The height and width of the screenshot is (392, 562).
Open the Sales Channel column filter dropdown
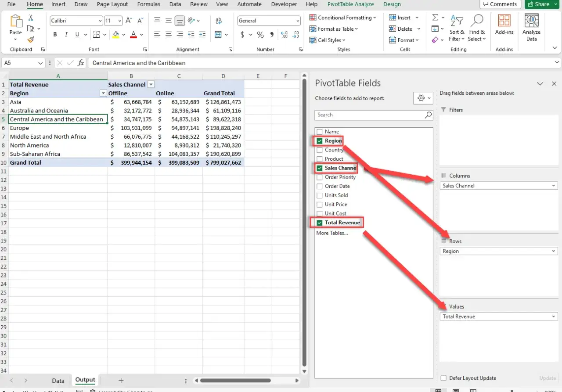(x=151, y=84)
